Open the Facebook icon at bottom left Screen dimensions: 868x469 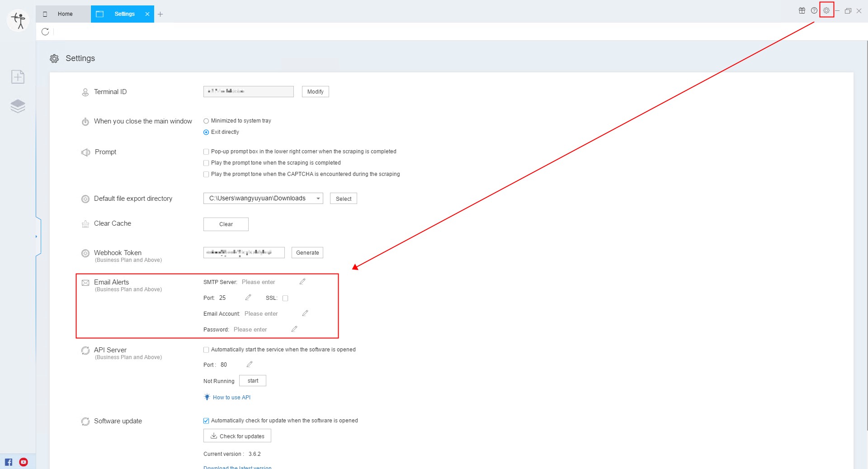click(x=9, y=462)
